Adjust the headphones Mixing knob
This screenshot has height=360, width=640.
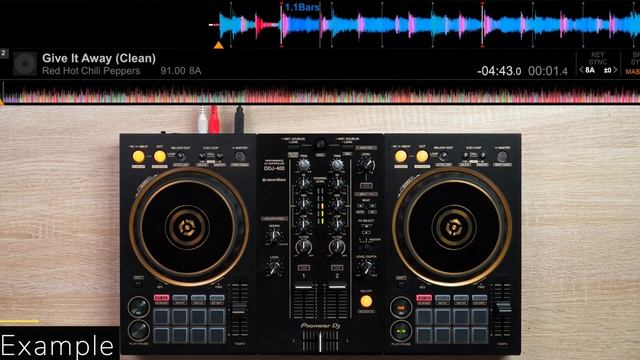274,236
